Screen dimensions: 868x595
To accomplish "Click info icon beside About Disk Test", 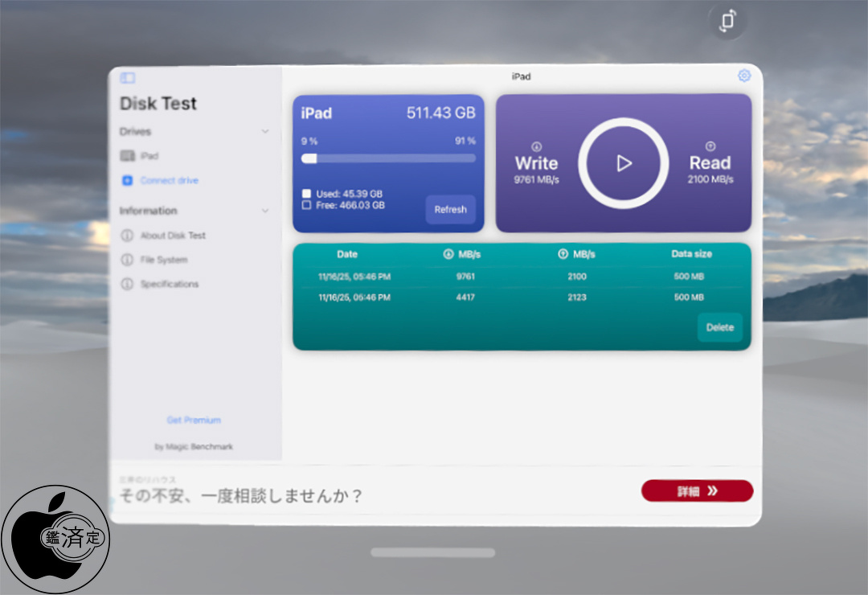I will pyautogui.click(x=127, y=236).
